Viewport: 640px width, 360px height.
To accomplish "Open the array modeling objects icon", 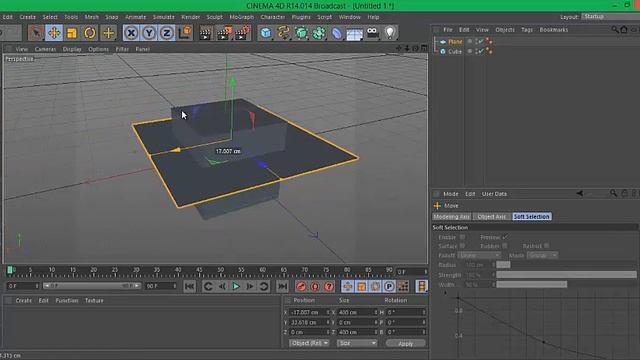I will (319, 33).
